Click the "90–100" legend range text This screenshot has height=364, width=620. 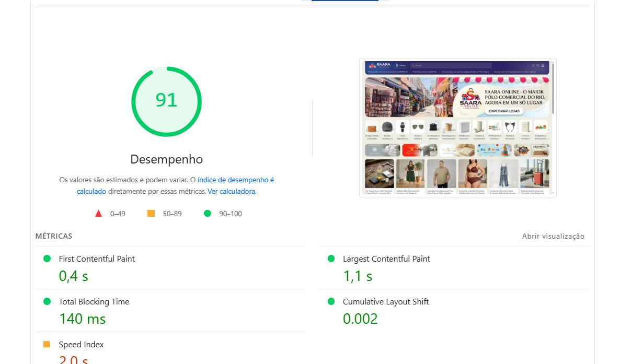click(231, 214)
